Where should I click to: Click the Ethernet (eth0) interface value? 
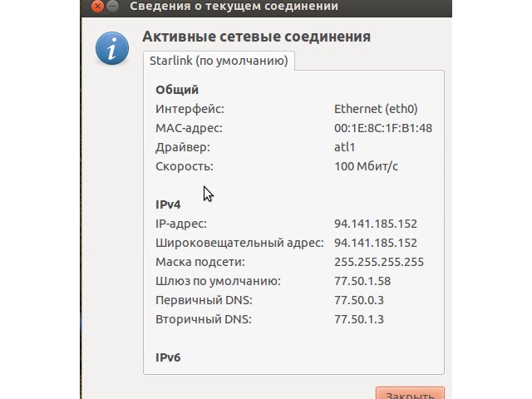tap(376, 109)
